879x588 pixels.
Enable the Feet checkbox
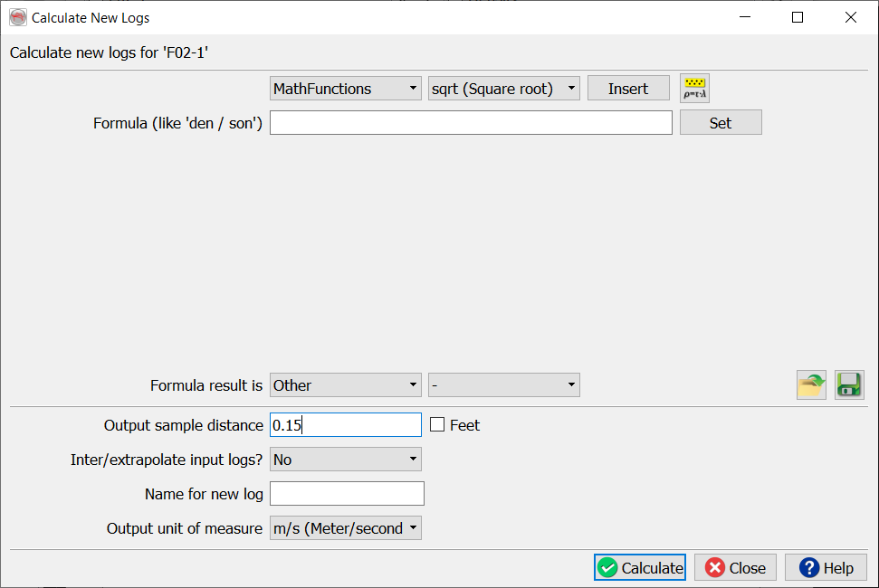(437, 425)
